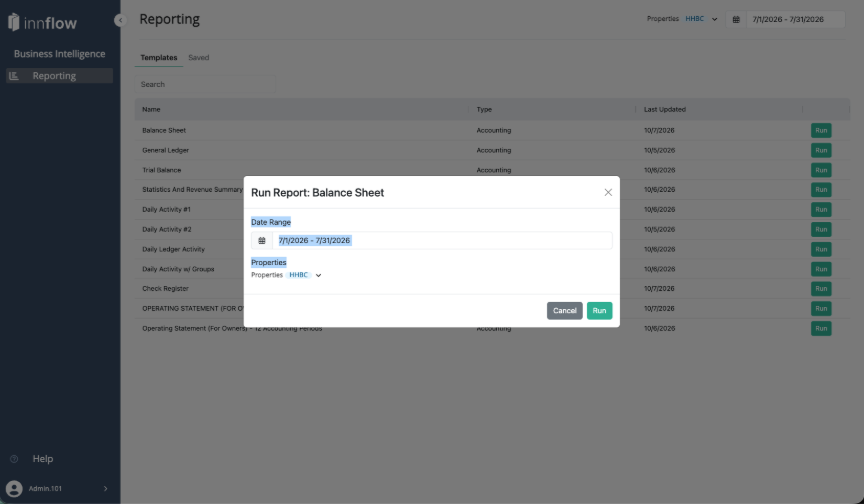The height and width of the screenshot is (504, 864).
Task: Run the Daily Activity #2 report
Action: tap(821, 229)
